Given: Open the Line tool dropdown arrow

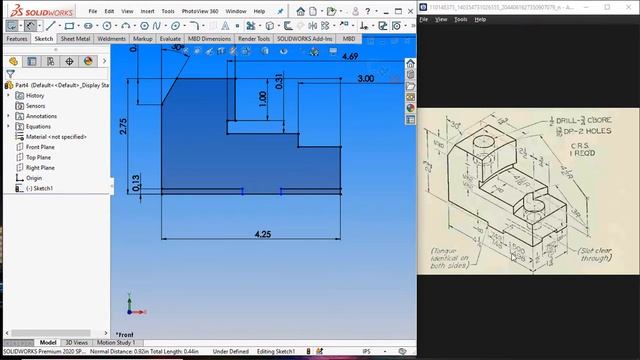Looking at the screenshot, I should tap(60, 26).
